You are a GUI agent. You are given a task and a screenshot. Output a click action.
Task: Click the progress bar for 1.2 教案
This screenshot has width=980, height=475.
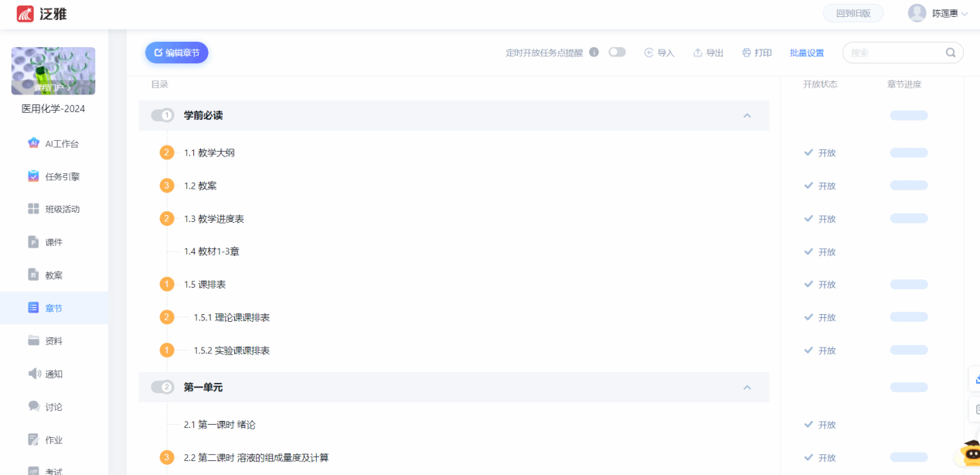(x=908, y=186)
